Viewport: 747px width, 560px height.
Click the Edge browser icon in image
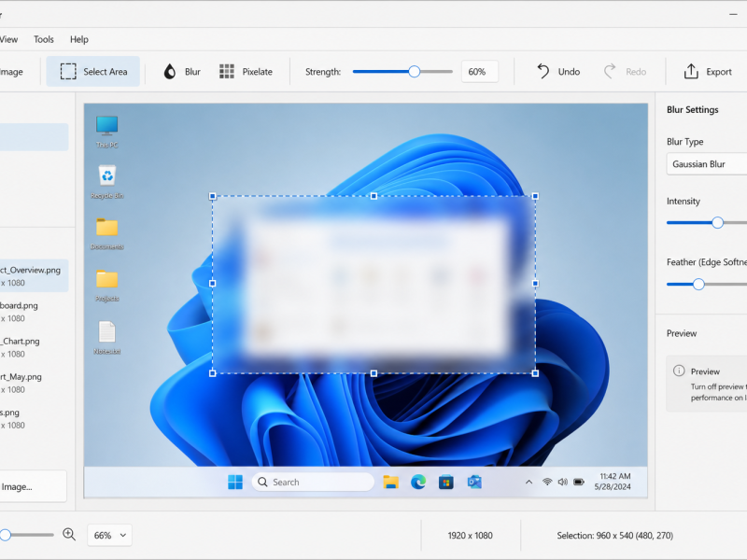[418, 482]
